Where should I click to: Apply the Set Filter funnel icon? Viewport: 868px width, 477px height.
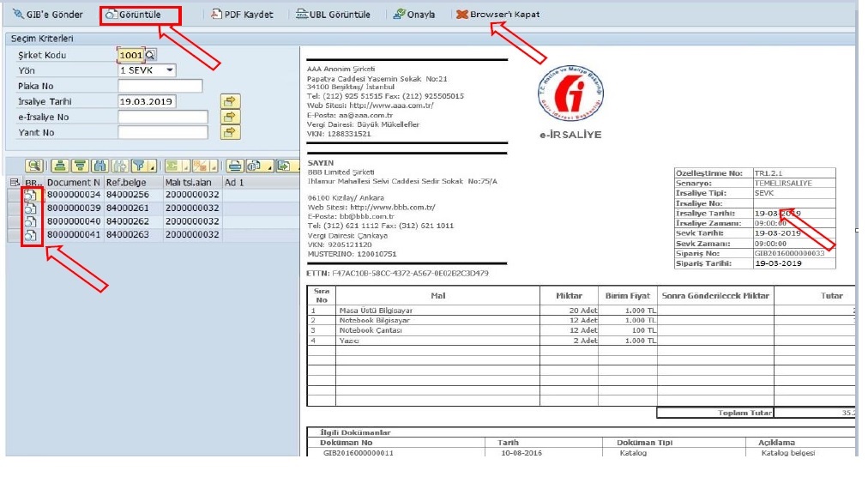(x=140, y=166)
